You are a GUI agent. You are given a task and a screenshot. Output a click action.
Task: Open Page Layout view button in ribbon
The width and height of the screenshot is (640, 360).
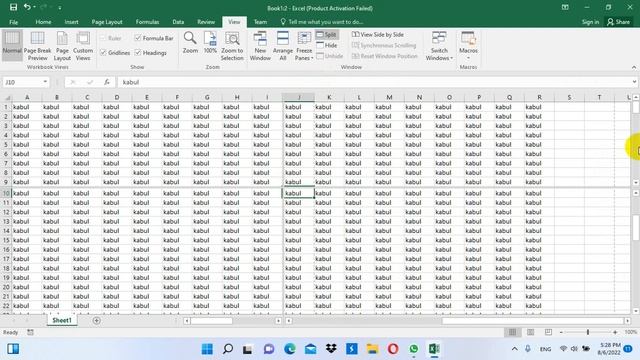62,46
